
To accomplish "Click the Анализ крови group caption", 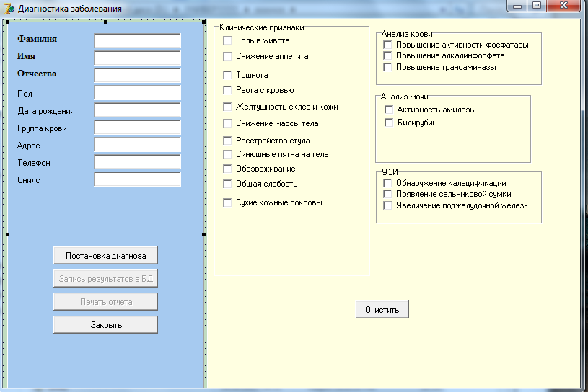I will 407,34.
